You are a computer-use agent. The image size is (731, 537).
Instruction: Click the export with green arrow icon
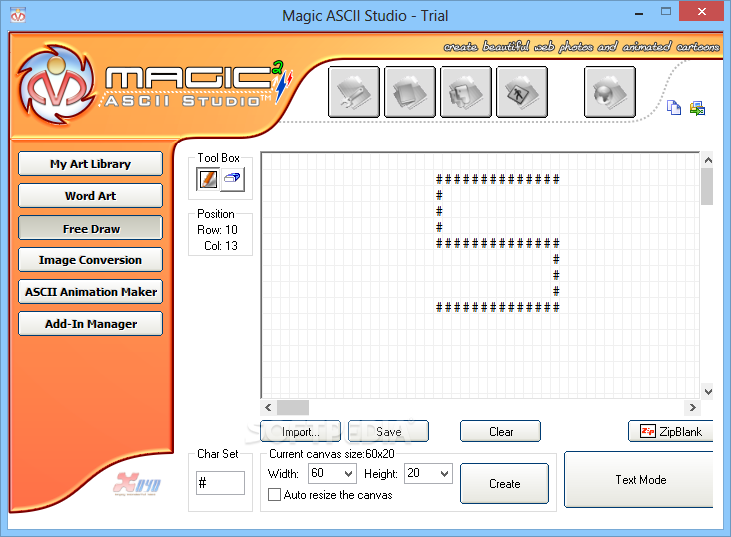(697, 109)
